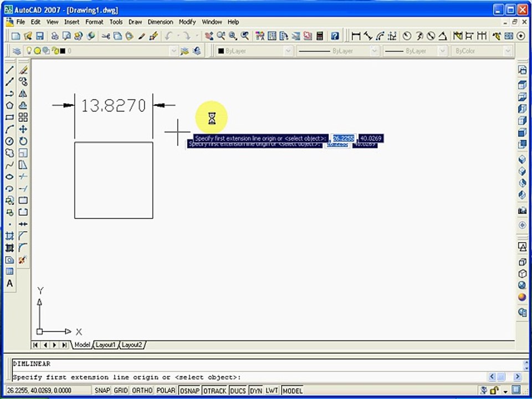Select the Rotate modify tool
This screenshot has height=399, width=532.
point(23,141)
